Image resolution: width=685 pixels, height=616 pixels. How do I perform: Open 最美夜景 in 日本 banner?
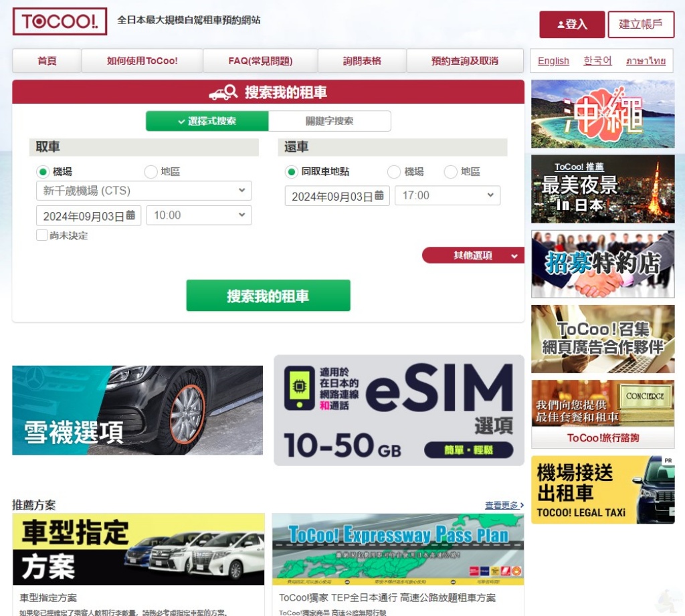[603, 189]
